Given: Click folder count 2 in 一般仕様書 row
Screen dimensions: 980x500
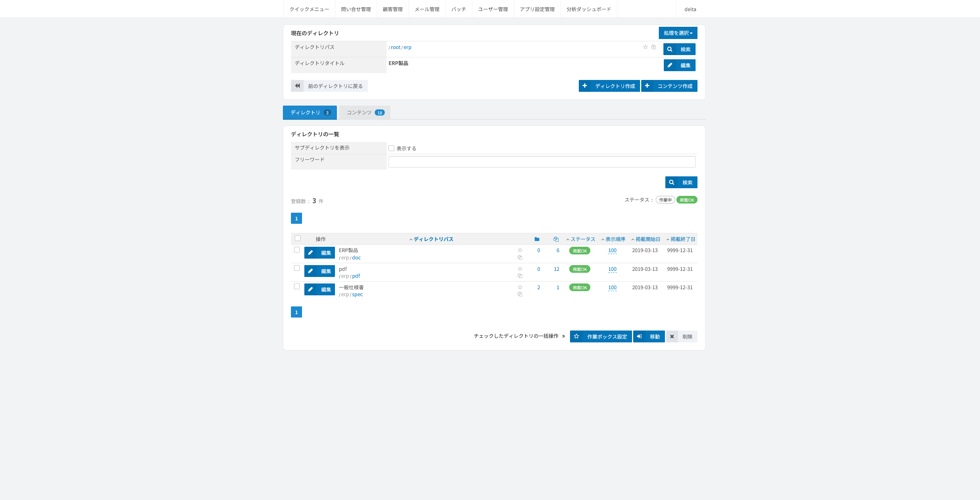Looking at the screenshot, I should click(x=539, y=287).
